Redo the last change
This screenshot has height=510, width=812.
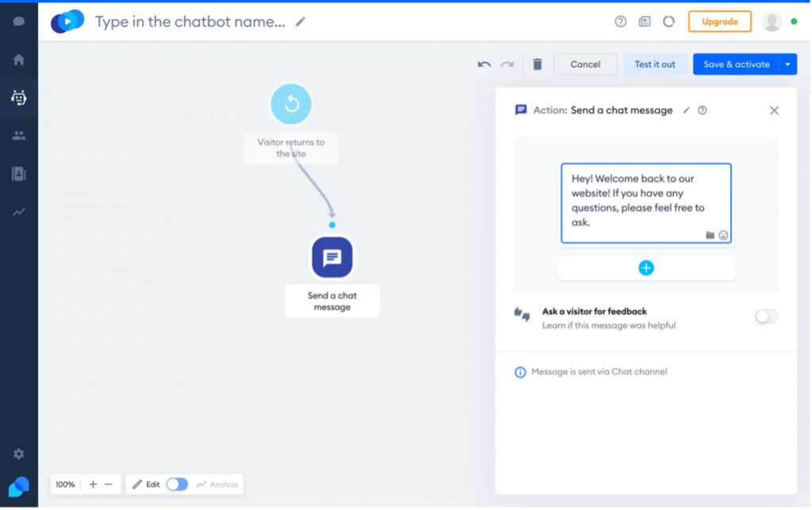(x=507, y=64)
